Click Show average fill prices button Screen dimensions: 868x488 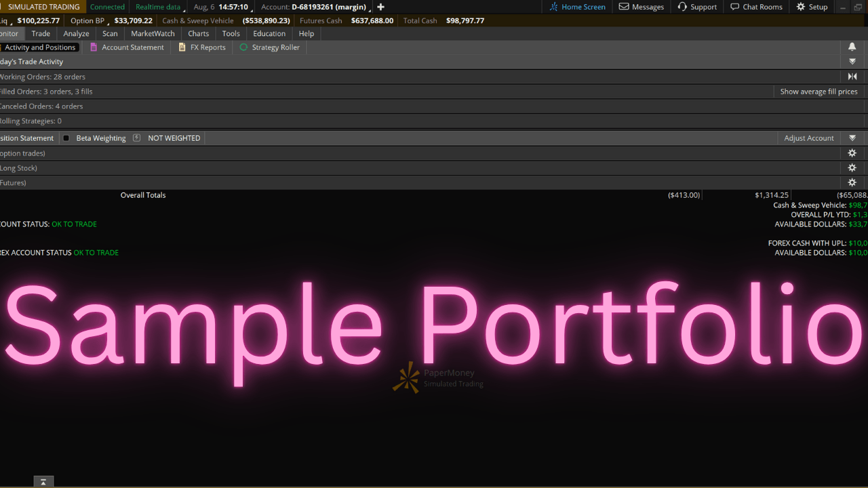[818, 91]
